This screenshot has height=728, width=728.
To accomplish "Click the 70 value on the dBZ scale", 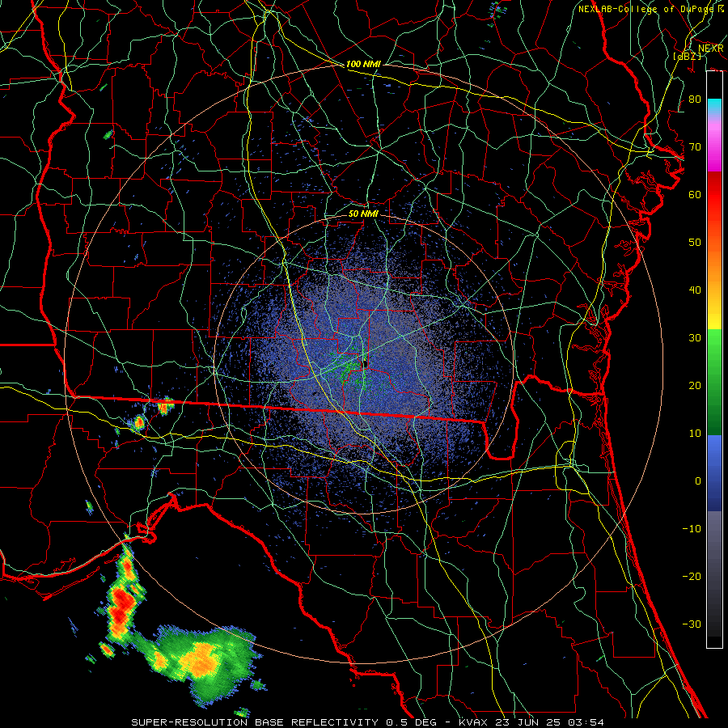I will pos(695,146).
